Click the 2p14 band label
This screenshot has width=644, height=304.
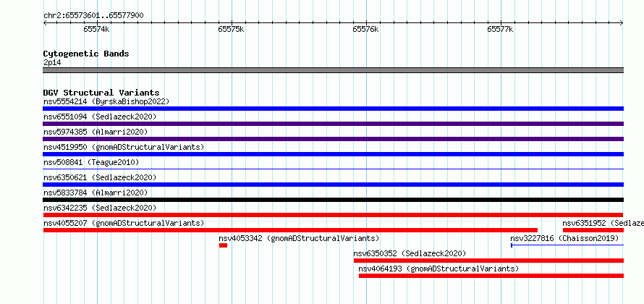pos(52,63)
